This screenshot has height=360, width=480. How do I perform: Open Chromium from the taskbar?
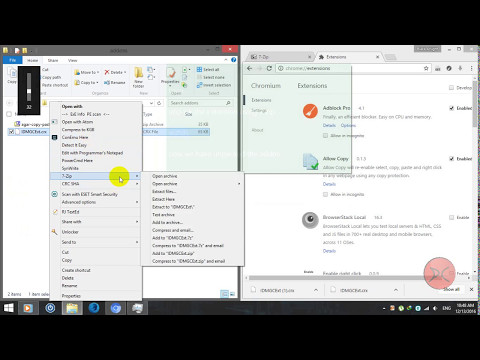click(x=116, y=308)
